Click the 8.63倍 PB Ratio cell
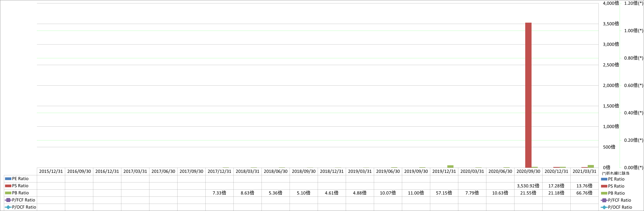Screen dimensions: 644x211 [248, 193]
